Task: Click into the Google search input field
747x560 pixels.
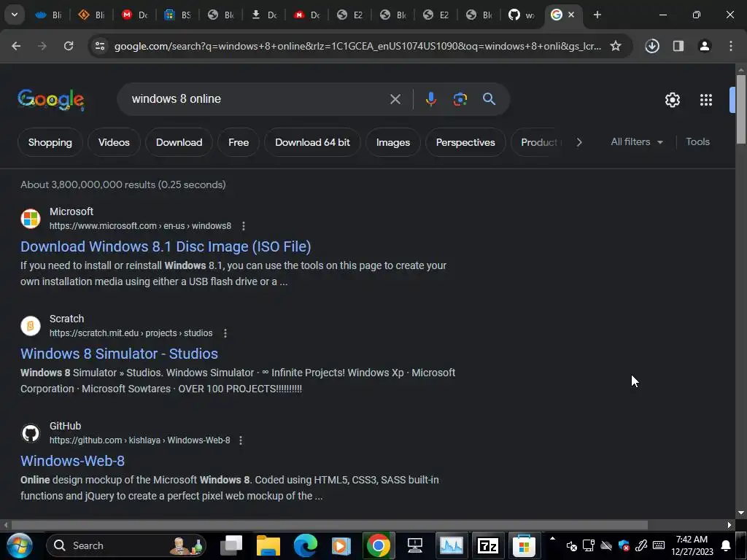Action: (258, 99)
